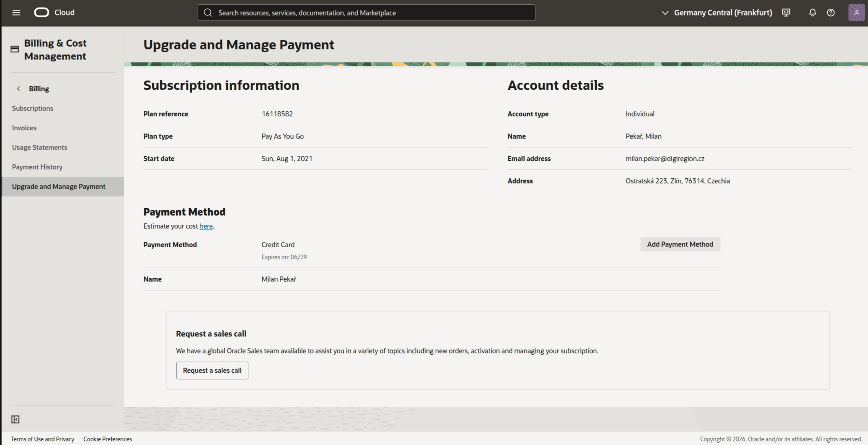
Task: Click the start date 'Sun, Aug 1, 2021'
Action: tap(287, 159)
